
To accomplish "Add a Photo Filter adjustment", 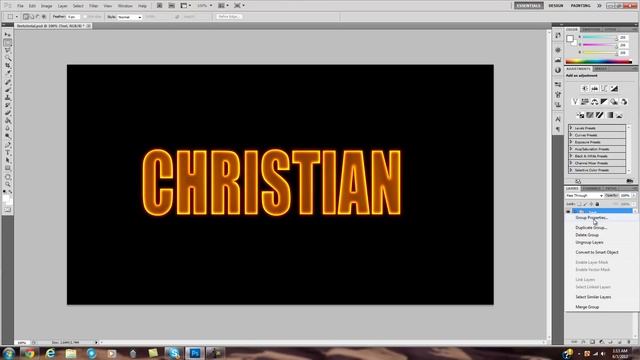I will [x=614, y=102].
